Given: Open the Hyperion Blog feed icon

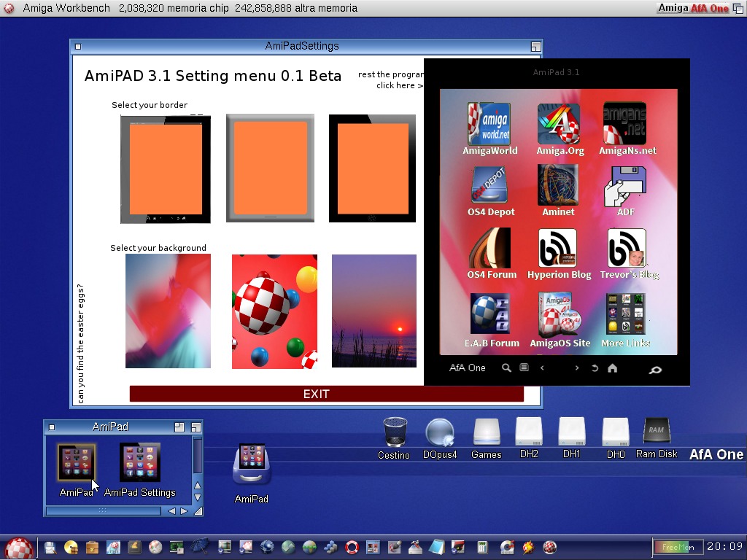Looking at the screenshot, I should (x=558, y=249).
